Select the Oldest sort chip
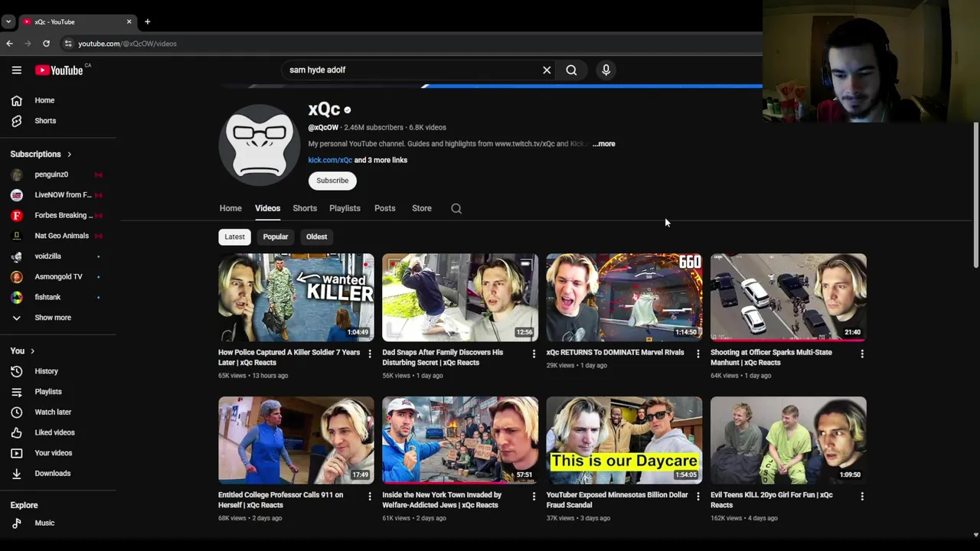Image resolution: width=980 pixels, height=551 pixels. pyautogui.click(x=316, y=236)
